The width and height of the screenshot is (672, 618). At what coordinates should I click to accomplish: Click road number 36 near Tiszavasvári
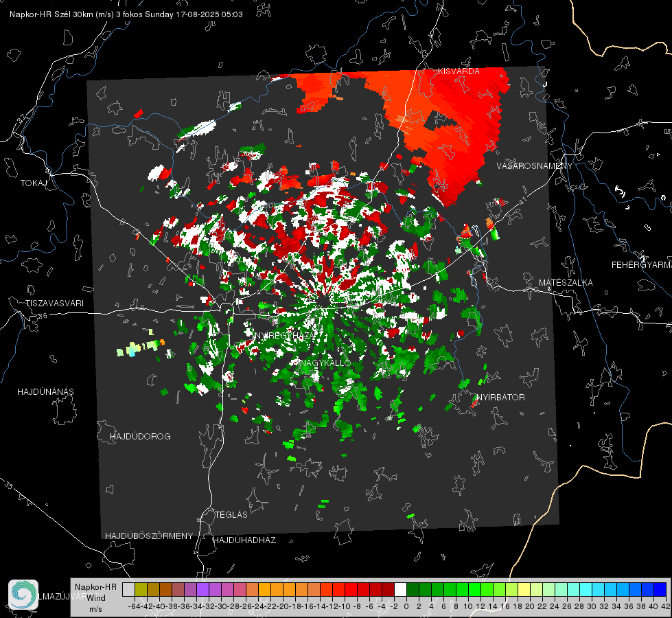[43, 316]
